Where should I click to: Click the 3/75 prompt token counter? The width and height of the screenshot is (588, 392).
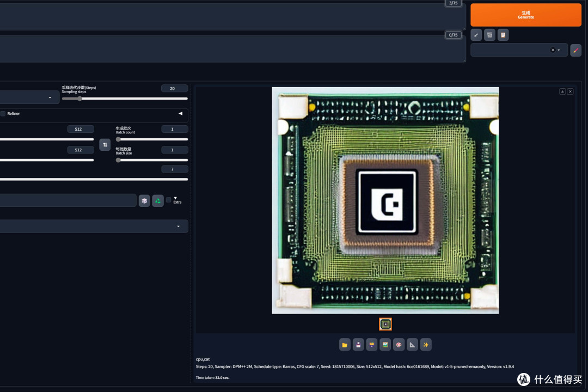(453, 3)
